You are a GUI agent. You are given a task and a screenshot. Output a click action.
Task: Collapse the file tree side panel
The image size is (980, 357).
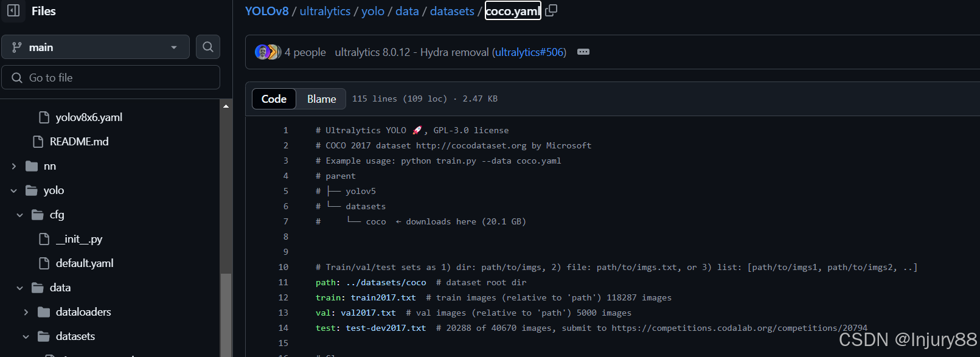[x=13, y=11]
